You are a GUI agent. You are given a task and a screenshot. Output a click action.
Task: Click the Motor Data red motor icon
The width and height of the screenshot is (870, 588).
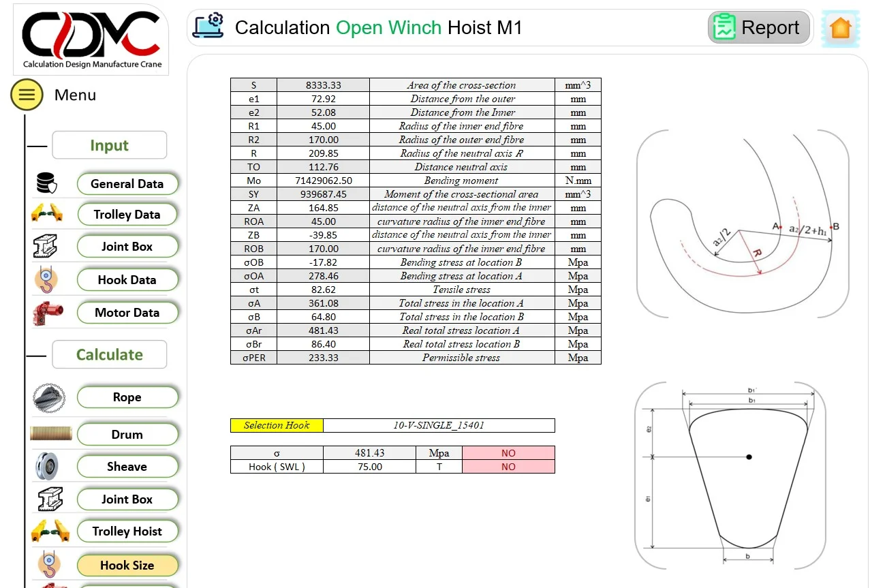coord(47,313)
